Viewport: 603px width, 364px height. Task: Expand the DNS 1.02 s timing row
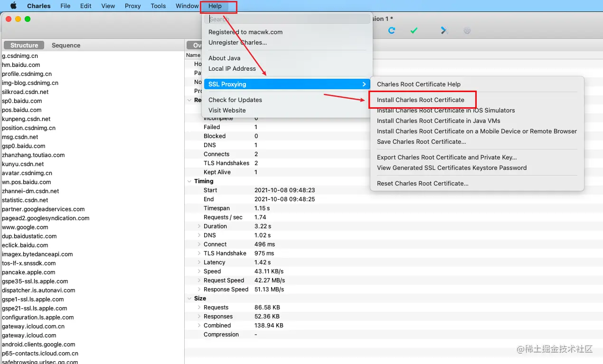click(x=199, y=235)
